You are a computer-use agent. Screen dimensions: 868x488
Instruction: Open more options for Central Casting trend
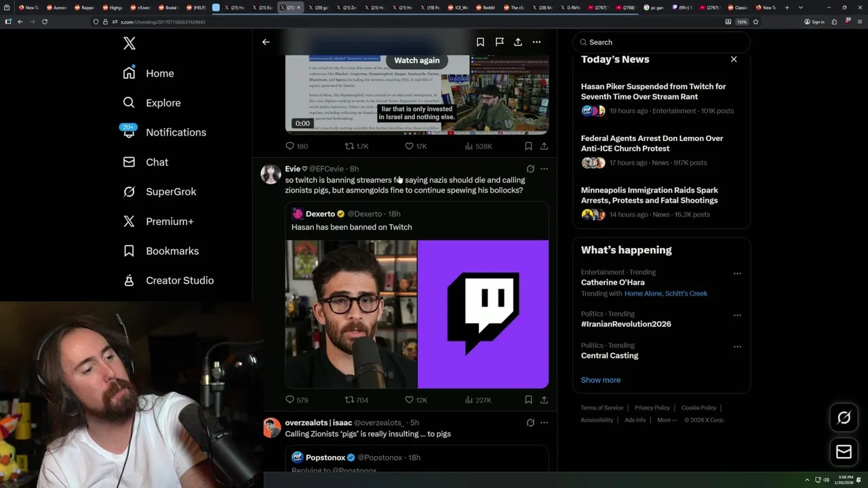click(737, 347)
